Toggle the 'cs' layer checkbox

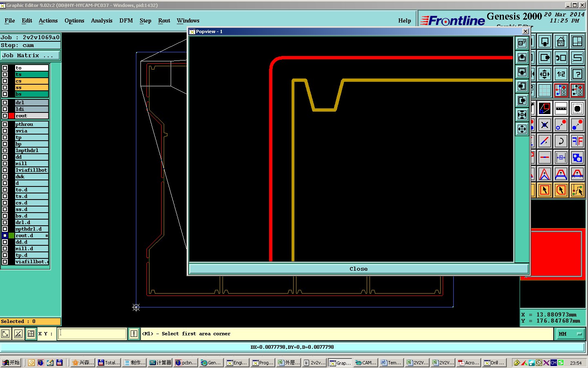[x=5, y=81]
